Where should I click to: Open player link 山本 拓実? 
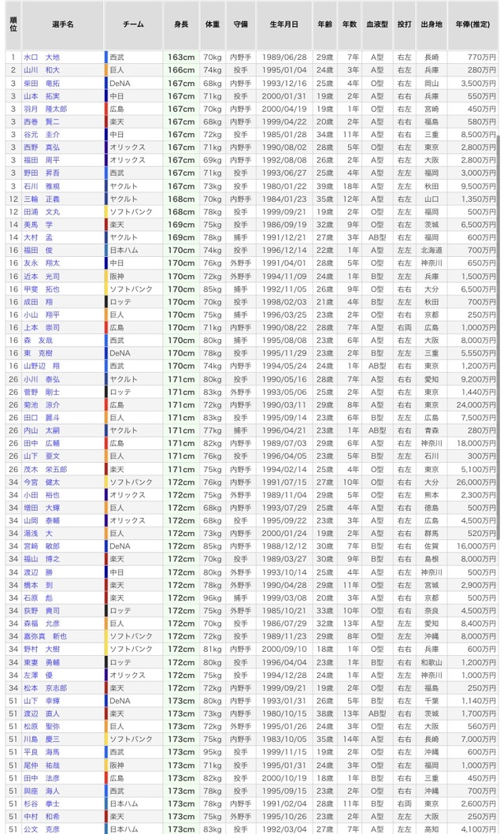tap(42, 96)
